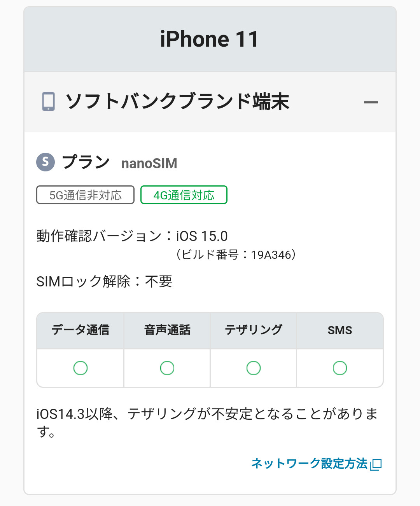Click the external link icon after ネットワーク設定方法
Image resolution: width=420 pixels, height=506 pixels.
pos(376,464)
